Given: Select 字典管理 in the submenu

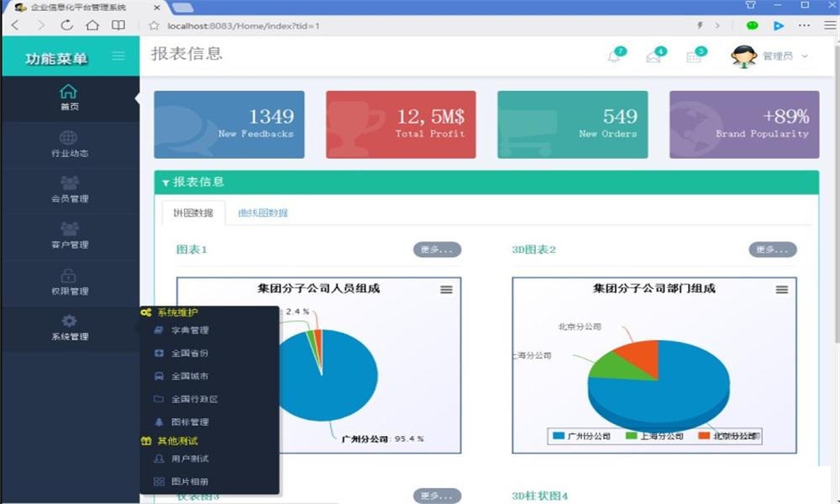Looking at the screenshot, I should [190, 330].
